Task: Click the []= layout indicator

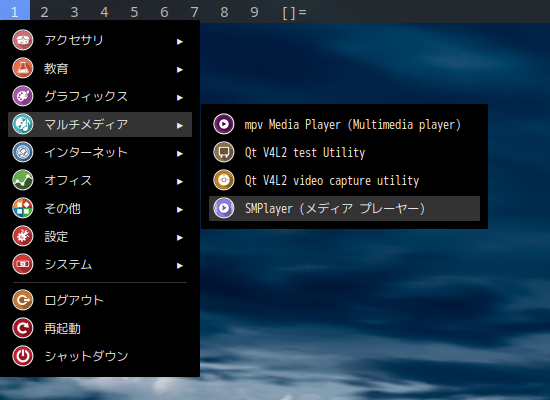Action: click(x=294, y=12)
